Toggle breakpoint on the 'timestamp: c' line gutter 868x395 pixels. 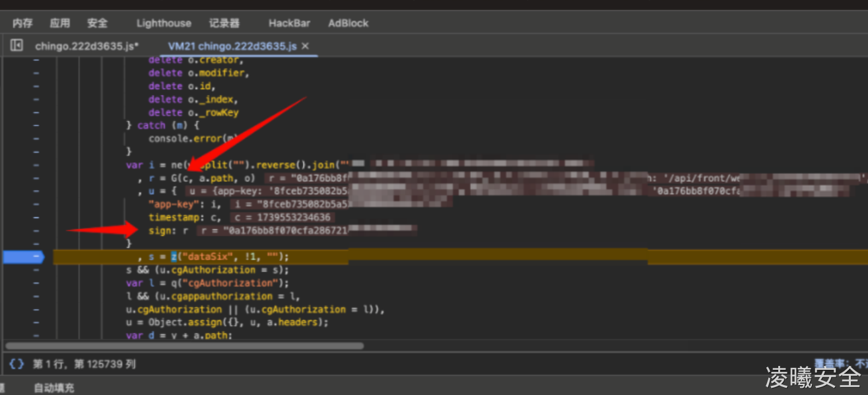(x=36, y=217)
